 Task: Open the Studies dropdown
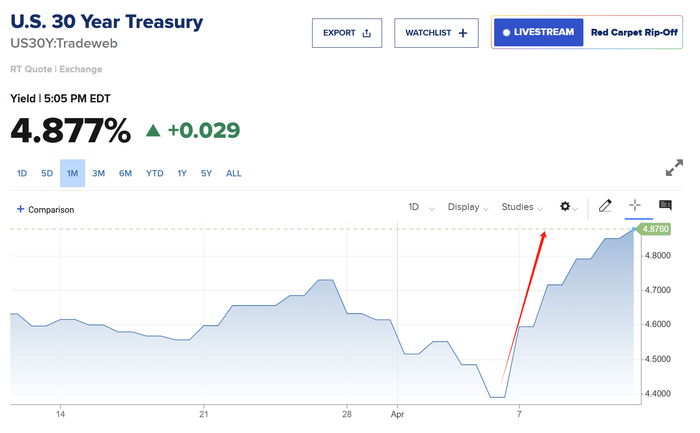522,207
